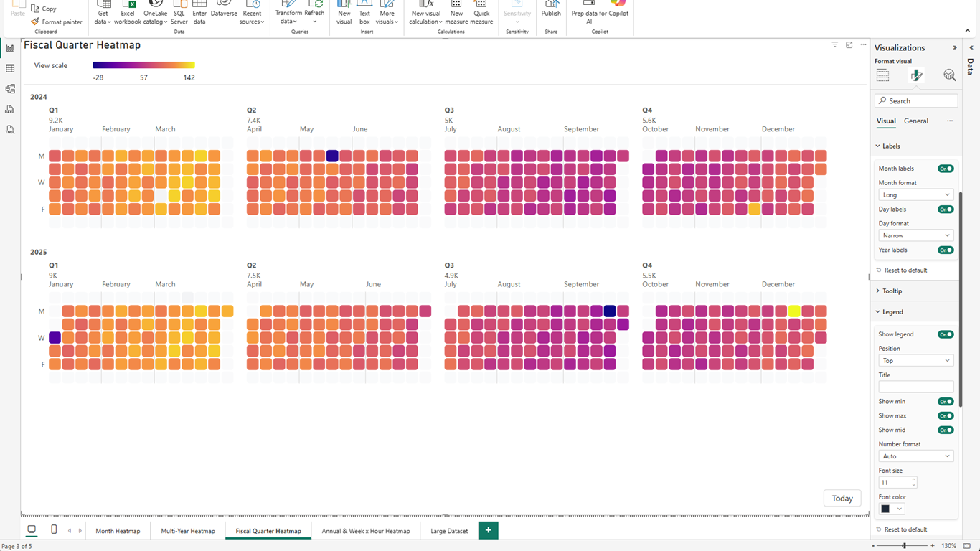
Task: Switch to desktop layout icon
Action: tap(32, 529)
